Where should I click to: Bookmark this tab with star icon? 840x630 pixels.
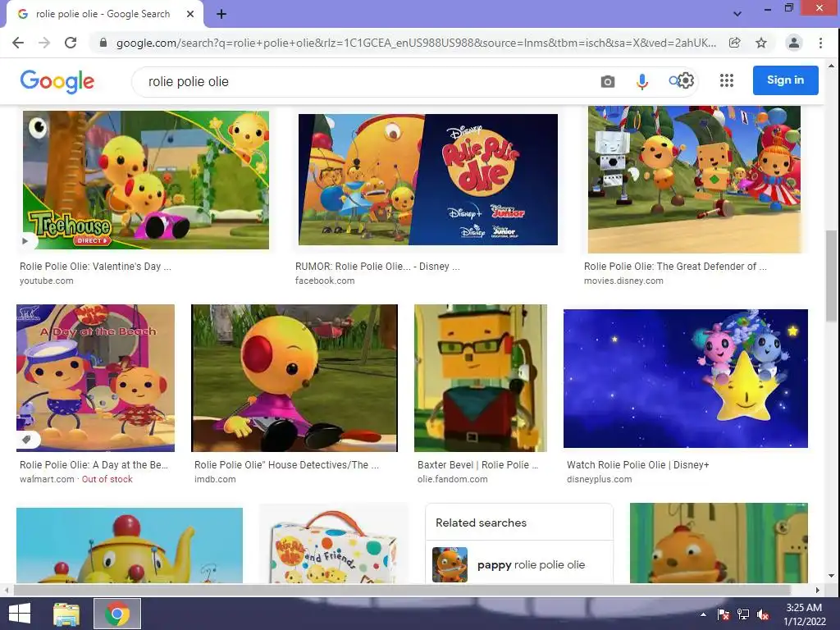(760, 43)
